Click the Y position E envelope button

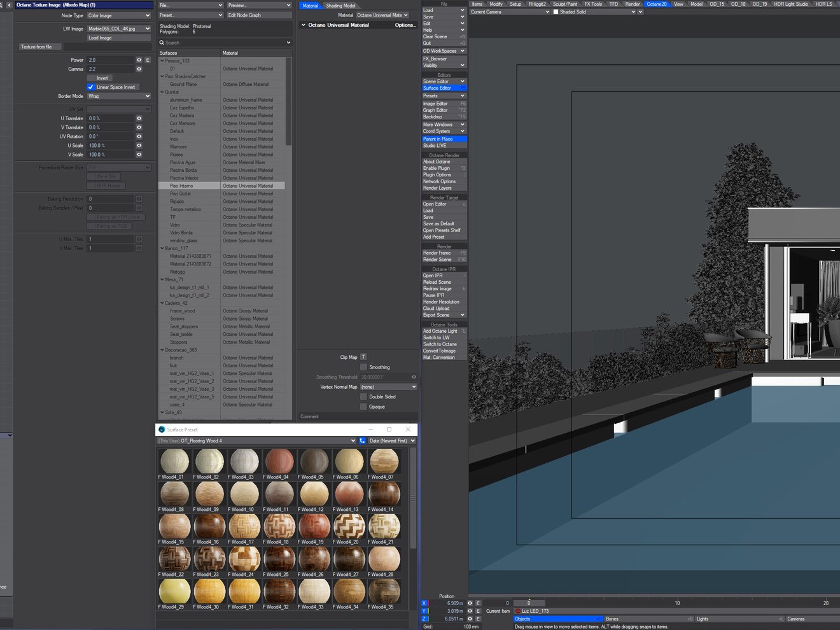pos(478,611)
